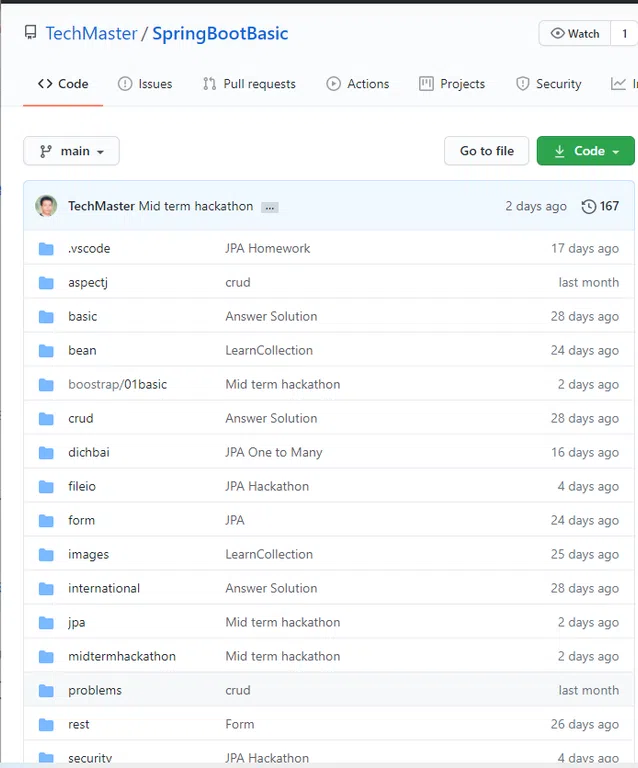Click the .vscode folder icon

(x=46, y=249)
